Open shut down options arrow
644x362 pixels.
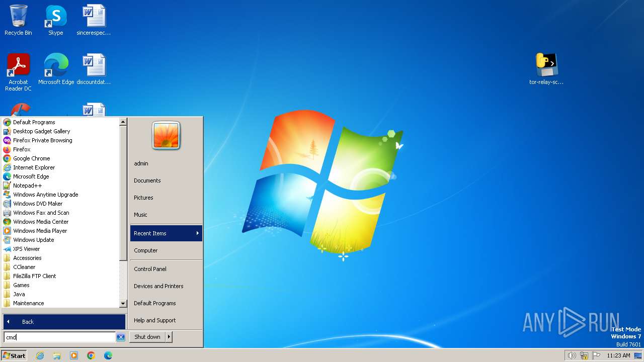pyautogui.click(x=169, y=337)
